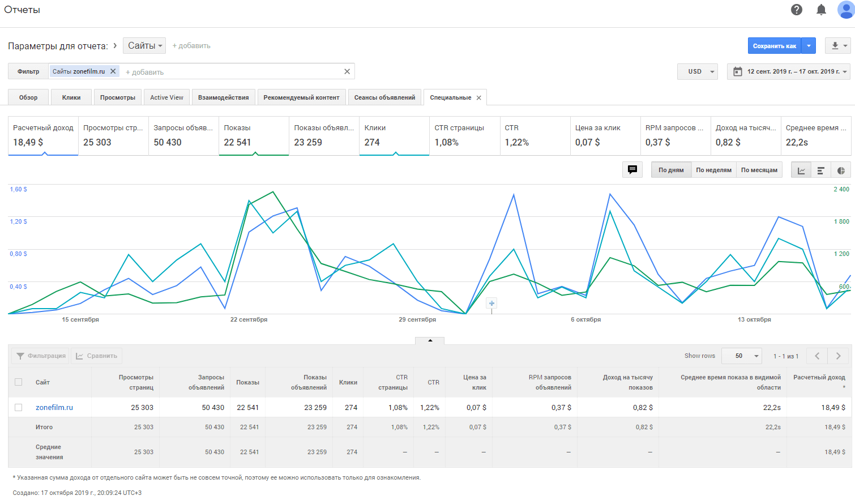The height and width of the screenshot is (504, 855).
Task: Open the chart annotations comment icon
Action: coord(632,170)
